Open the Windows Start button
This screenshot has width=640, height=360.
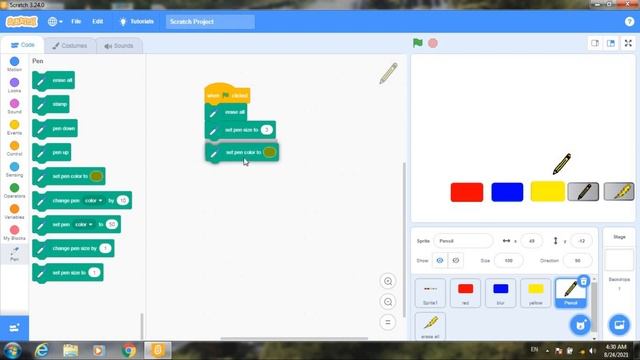(12, 350)
